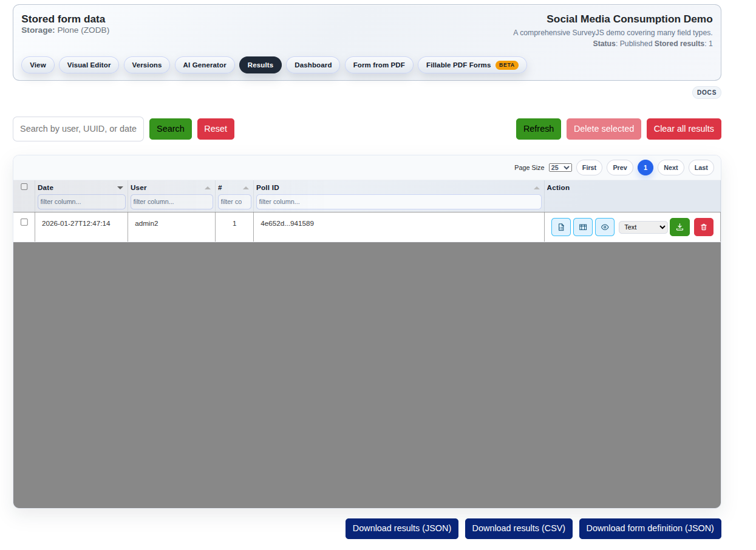Click the green download icon in the row
Image resolution: width=756 pixels, height=550 pixels.
(679, 227)
